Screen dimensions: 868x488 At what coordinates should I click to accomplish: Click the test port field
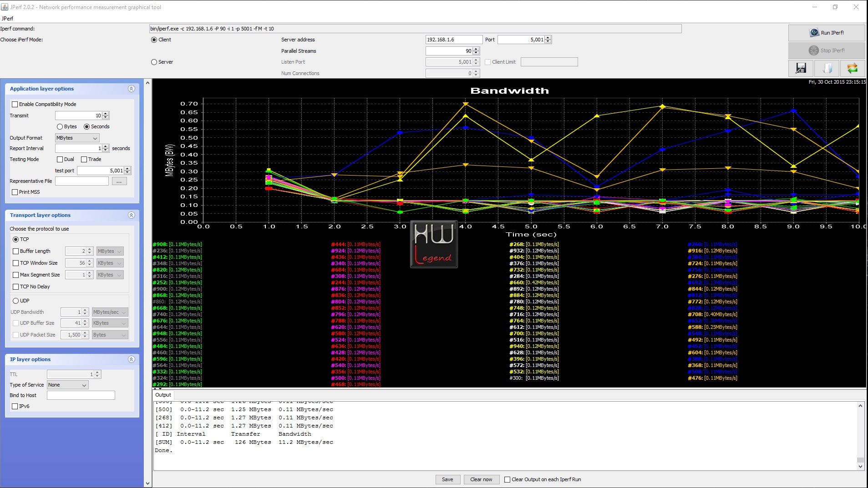pyautogui.click(x=101, y=171)
